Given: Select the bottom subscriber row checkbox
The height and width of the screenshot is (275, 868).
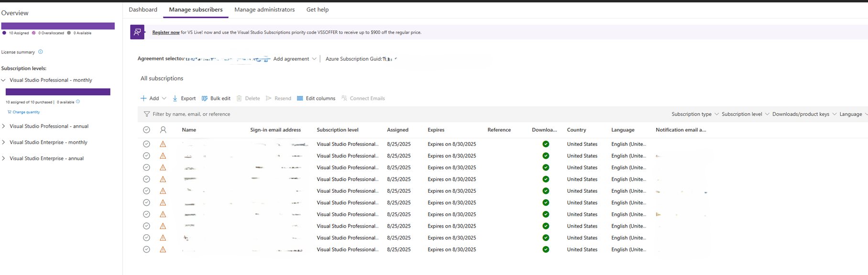Looking at the screenshot, I should point(147,250).
